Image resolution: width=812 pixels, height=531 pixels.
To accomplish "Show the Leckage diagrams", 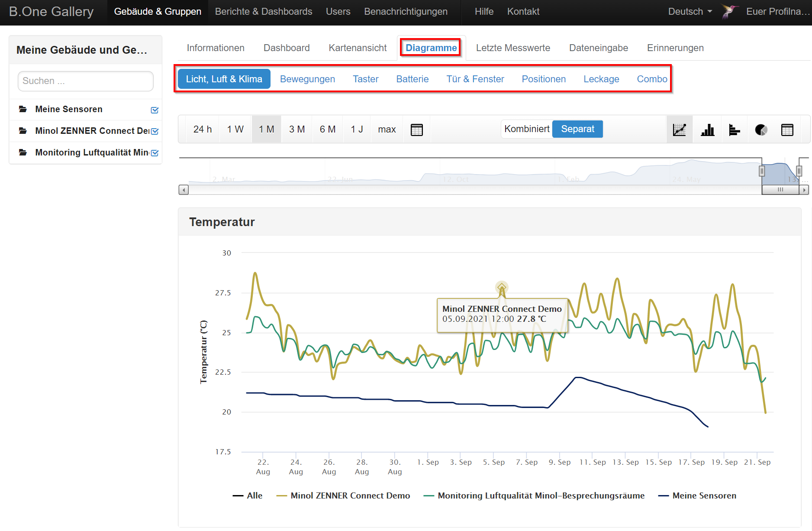I will point(601,79).
